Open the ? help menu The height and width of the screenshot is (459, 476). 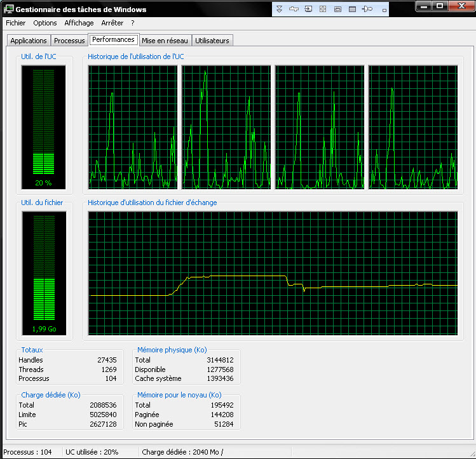[133, 23]
